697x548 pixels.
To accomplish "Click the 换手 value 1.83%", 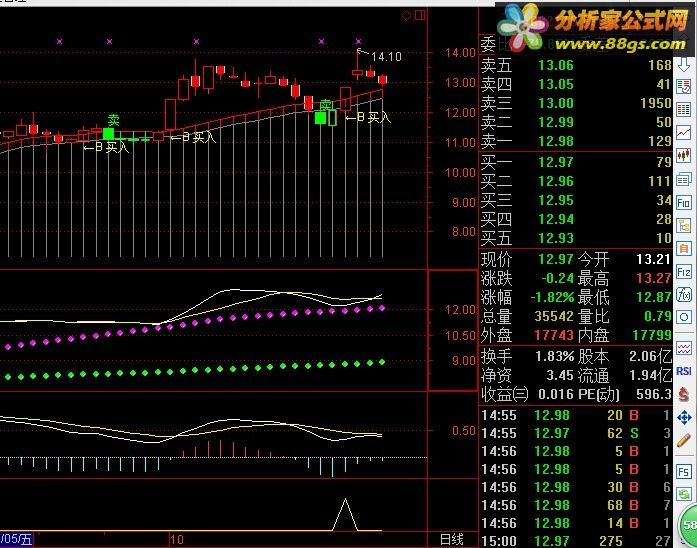I will click(x=554, y=356).
